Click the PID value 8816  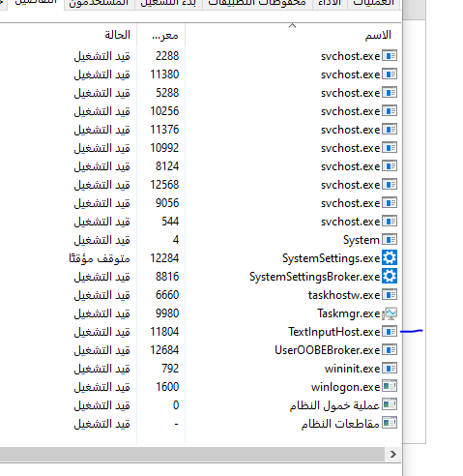point(167,277)
